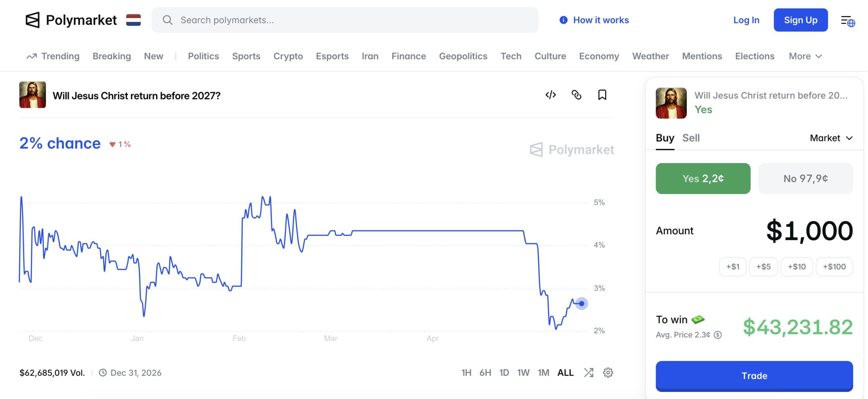Expand the More categories menu
868x399 pixels.
click(x=805, y=56)
